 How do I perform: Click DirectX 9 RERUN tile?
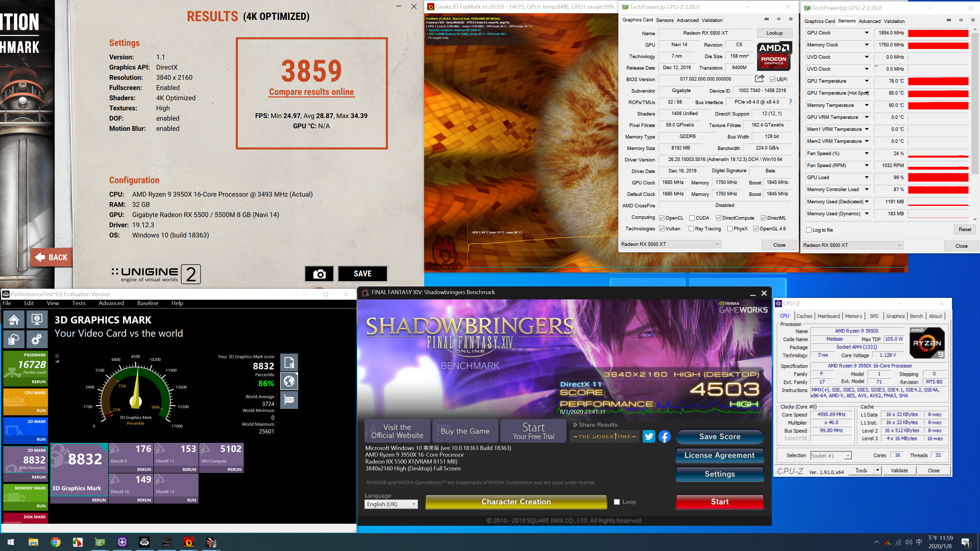(130, 458)
